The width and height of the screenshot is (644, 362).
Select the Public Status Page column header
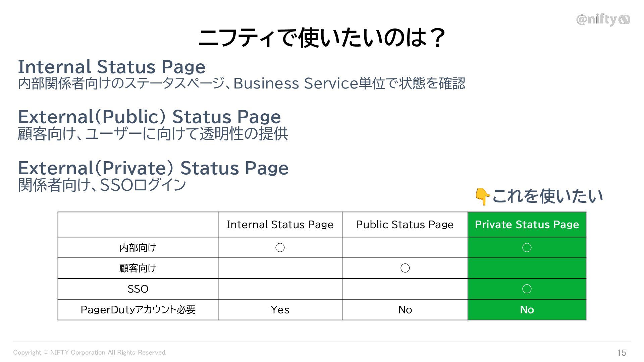coord(405,225)
